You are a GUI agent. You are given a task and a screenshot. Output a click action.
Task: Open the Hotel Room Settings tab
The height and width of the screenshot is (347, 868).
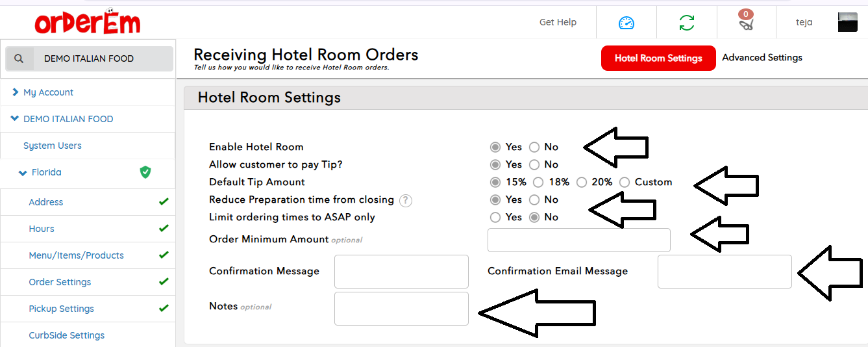coord(658,58)
